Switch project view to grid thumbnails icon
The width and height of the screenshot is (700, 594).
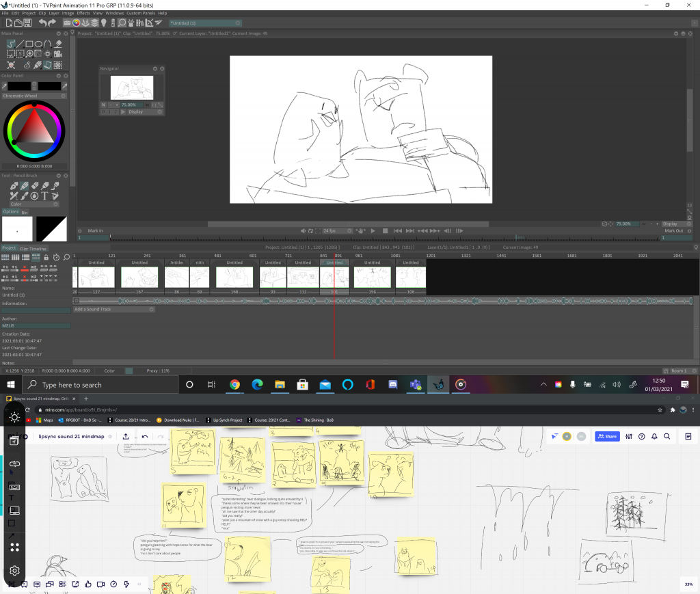coord(5,258)
